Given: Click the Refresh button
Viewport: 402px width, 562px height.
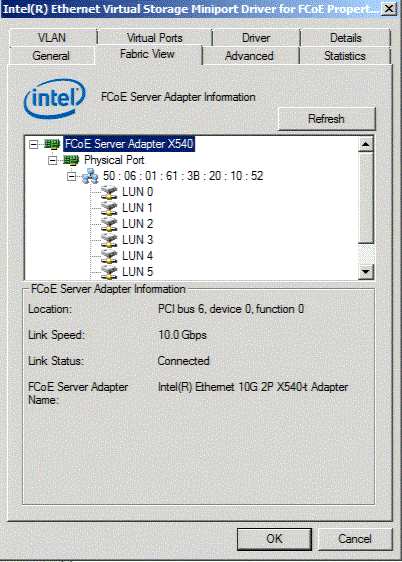Looking at the screenshot, I should click(x=326, y=119).
